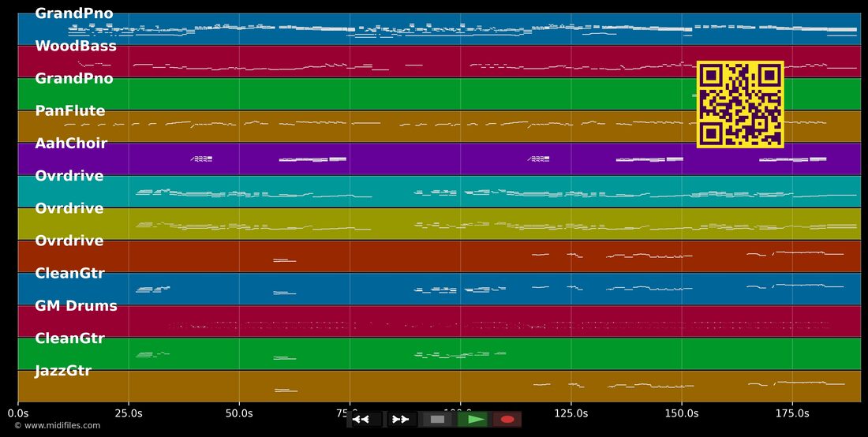Viewport: 868px width, 437px height.
Task: Select the JazzGtr track label
Action: pos(63,371)
